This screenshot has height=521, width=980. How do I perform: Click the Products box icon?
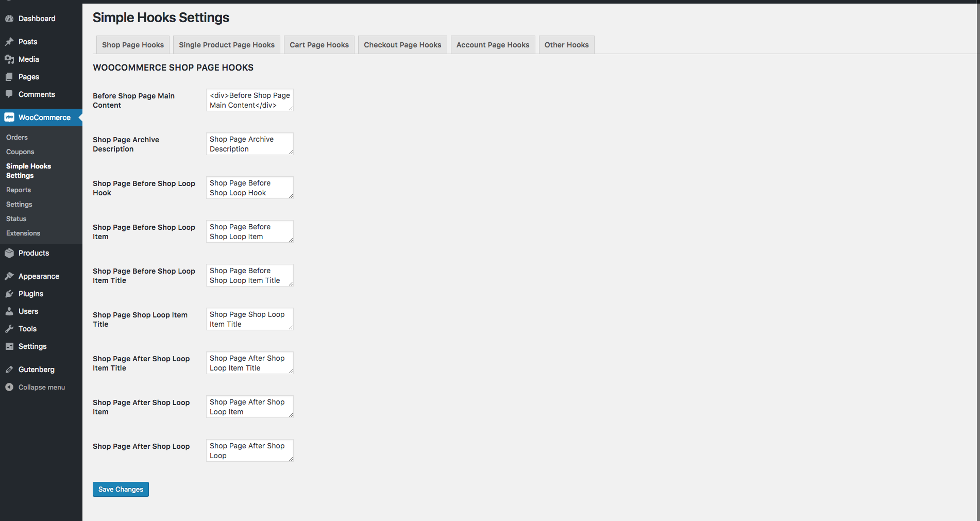pos(9,253)
